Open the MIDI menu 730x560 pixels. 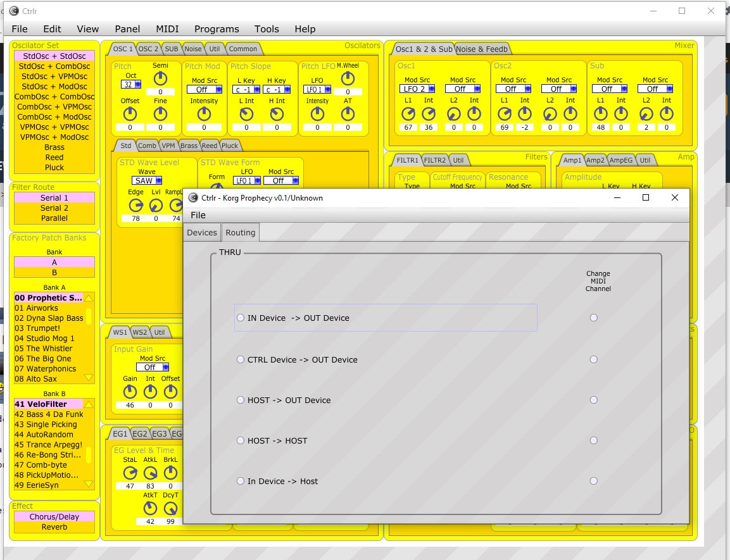167,28
